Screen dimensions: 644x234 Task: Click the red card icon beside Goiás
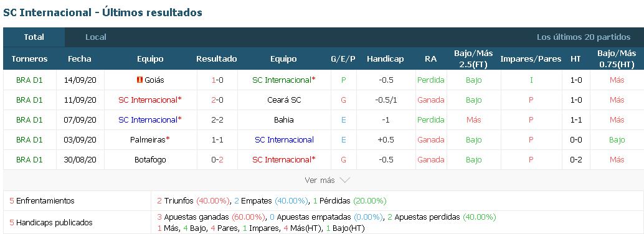[140, 80]
